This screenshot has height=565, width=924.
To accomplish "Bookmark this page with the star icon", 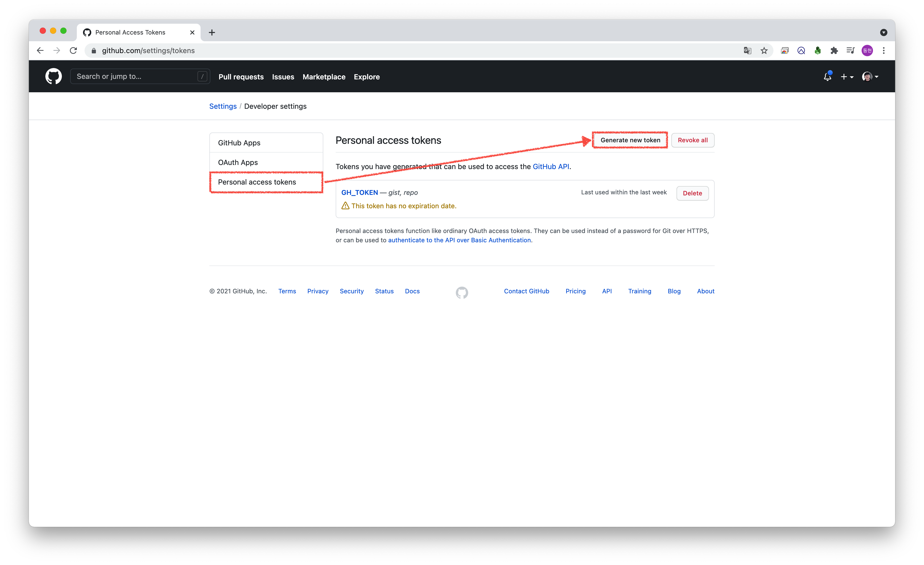I will coord(764,51).
